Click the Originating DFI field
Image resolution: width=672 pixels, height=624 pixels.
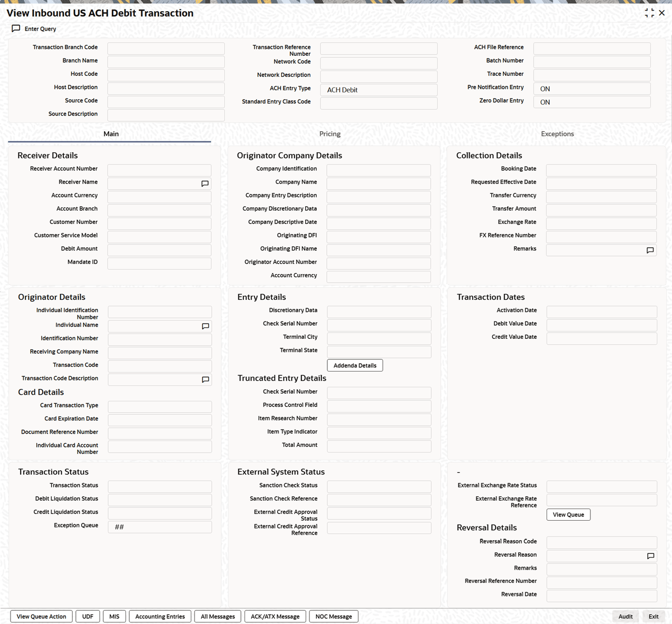pos(378,237)
